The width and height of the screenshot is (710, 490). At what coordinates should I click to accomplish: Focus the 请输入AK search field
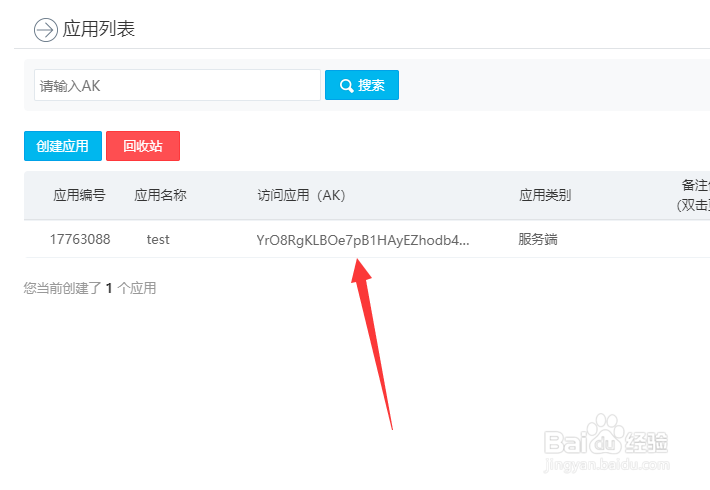pyautogui.click(x=177, y=85)
